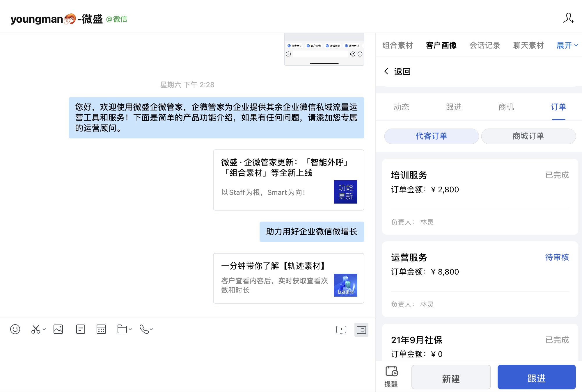Click 已完成 status on 21年9月社保

click(x=557, y=340)
